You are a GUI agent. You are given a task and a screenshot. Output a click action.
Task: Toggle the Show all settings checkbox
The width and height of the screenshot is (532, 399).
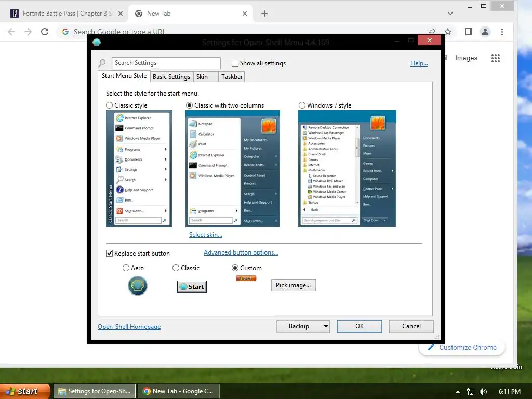[x=235, y=63]
